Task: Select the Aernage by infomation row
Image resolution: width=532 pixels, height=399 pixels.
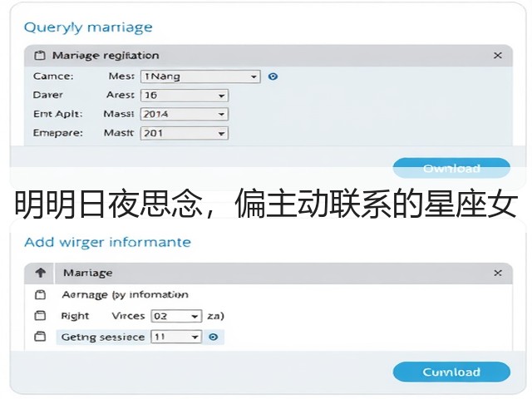Action: point(125,294)
